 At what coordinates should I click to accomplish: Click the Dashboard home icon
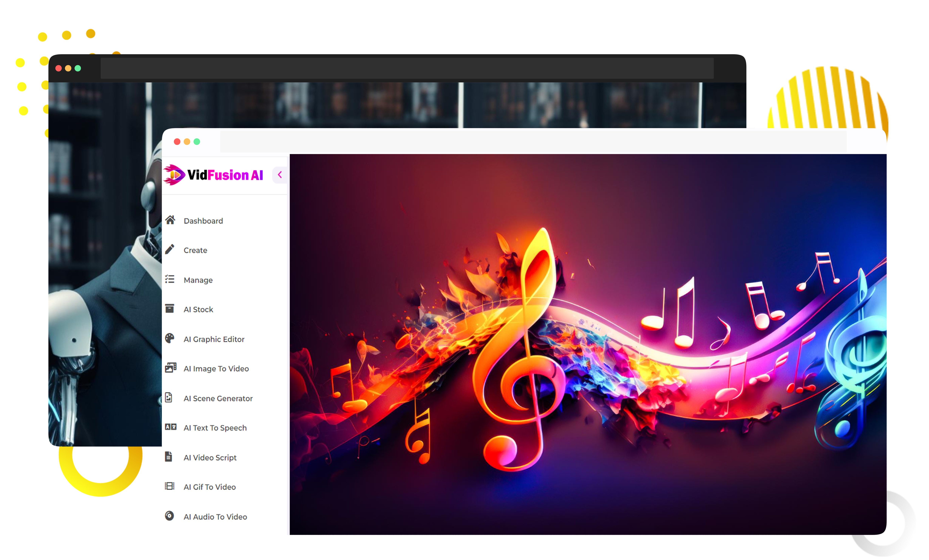pos(170,220)
